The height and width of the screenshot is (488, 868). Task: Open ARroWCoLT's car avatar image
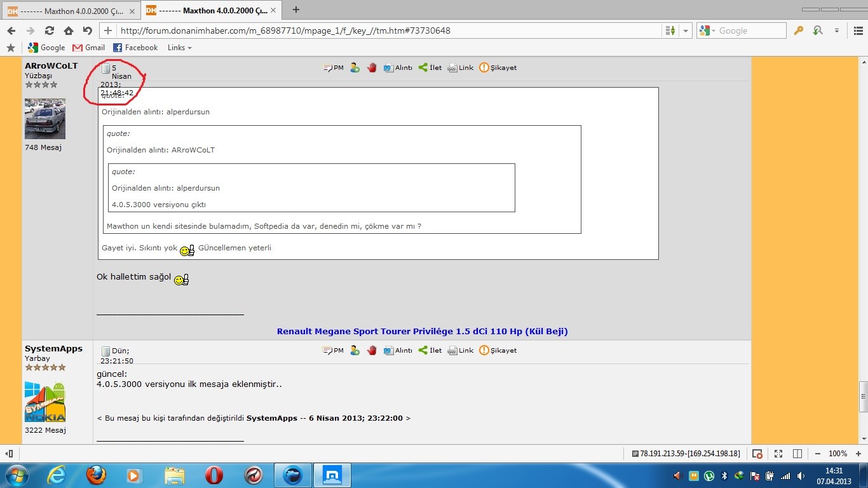point(45,119)
